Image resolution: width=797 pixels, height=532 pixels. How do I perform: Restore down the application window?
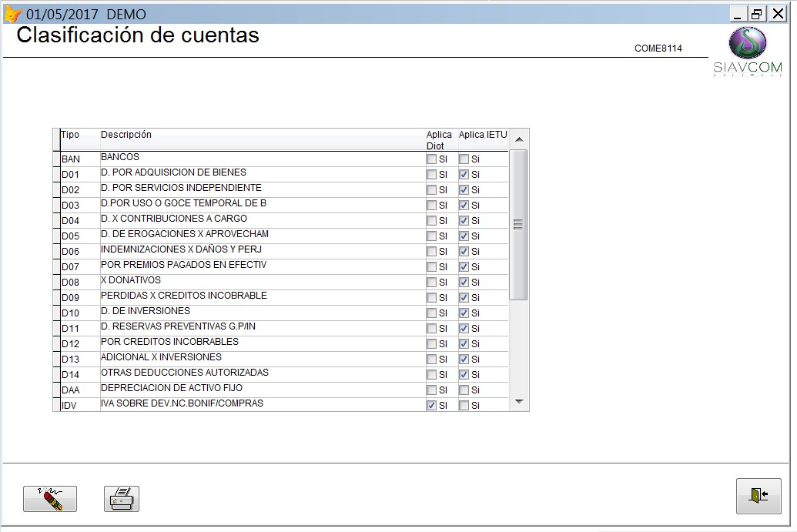[x=757, y=14]
